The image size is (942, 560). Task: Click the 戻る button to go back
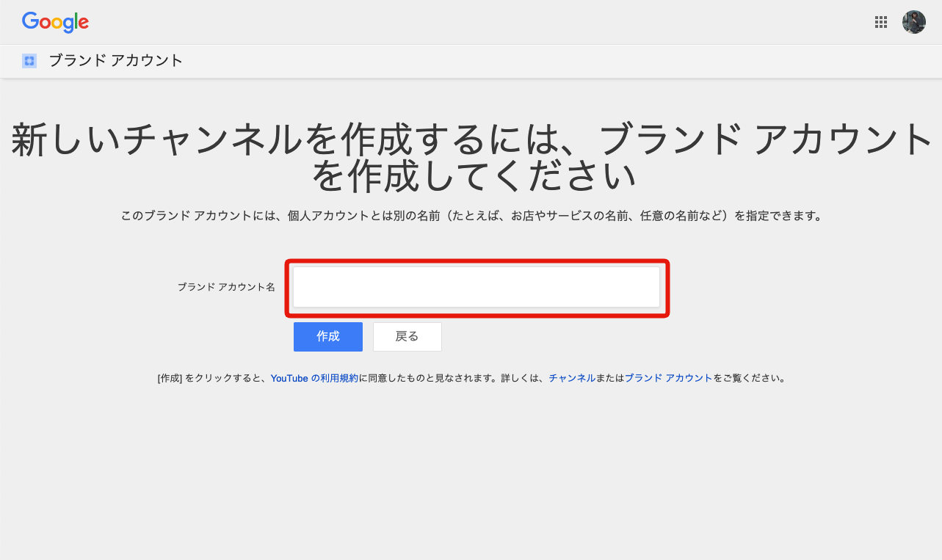[407, 336]
